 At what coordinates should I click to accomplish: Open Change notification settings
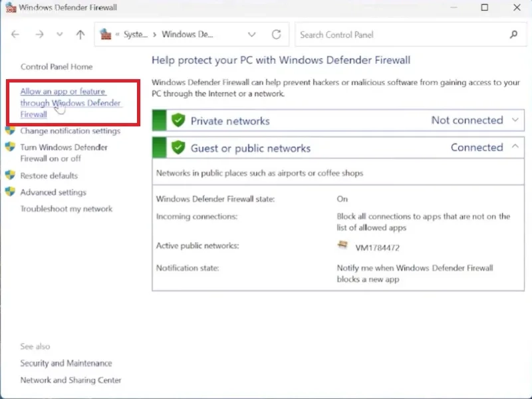pos(70,130)
